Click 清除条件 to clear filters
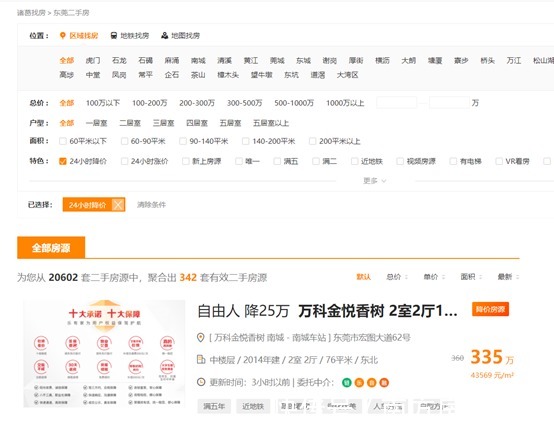 click(x=151, y=205)
